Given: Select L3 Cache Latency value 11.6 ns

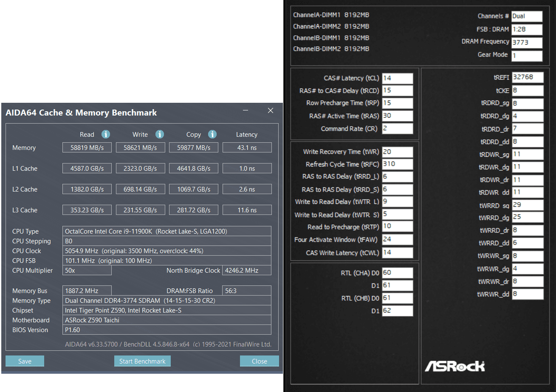Looking at the screenshot, I should [247, 210].
